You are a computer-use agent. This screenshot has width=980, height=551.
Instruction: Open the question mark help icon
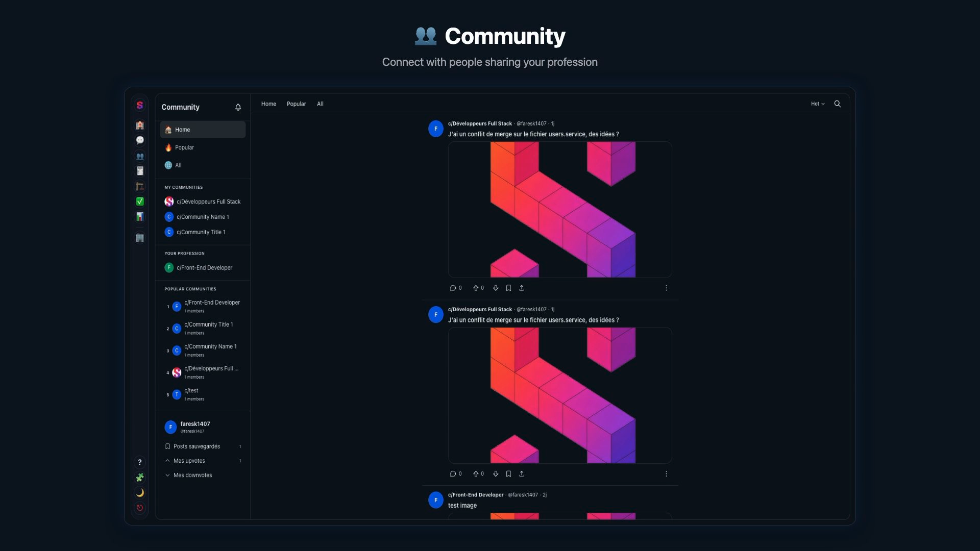pos(140,462)
